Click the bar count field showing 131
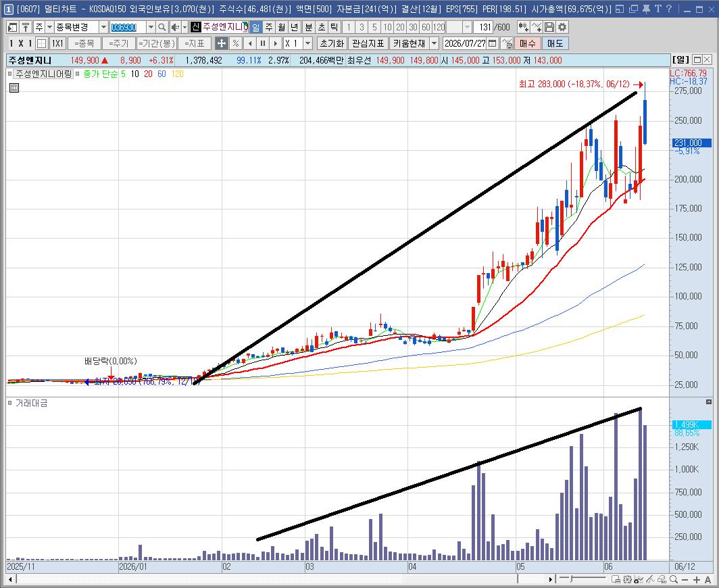 pyautogui.click(x=485, y=28)
